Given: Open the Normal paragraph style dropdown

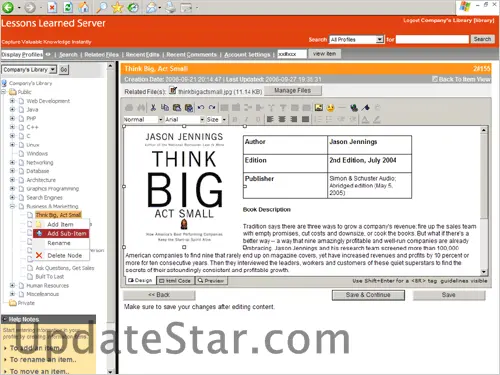Looking at the screenshot, I should click(160, 119).
